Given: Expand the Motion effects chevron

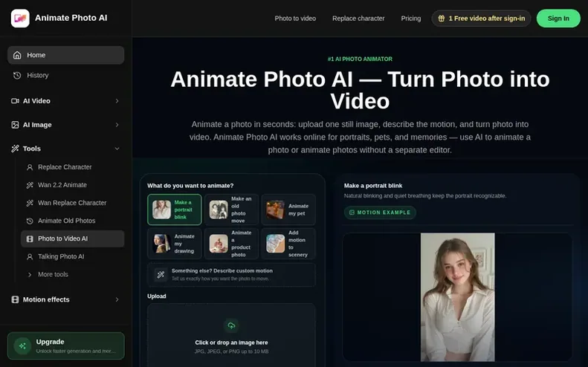Looking at the screenshot, I should pyautogui.click(x=117, y=299).
